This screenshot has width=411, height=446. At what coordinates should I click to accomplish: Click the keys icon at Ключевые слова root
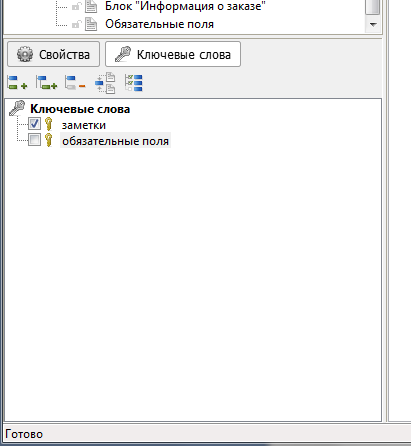tap(17, 108)
